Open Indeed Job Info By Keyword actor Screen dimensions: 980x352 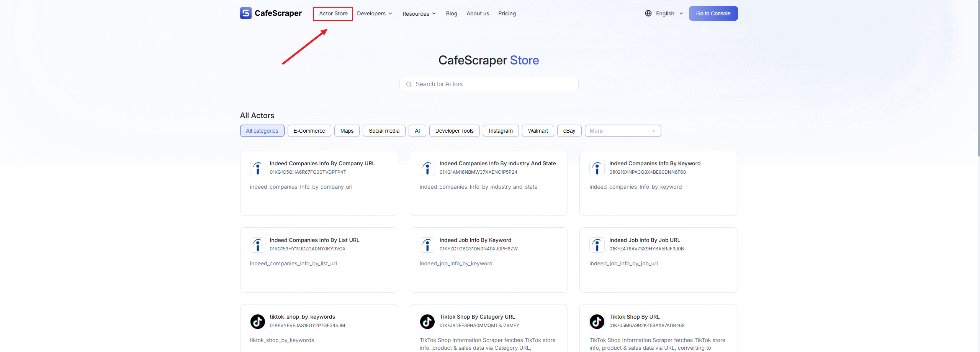coord(475,240)
